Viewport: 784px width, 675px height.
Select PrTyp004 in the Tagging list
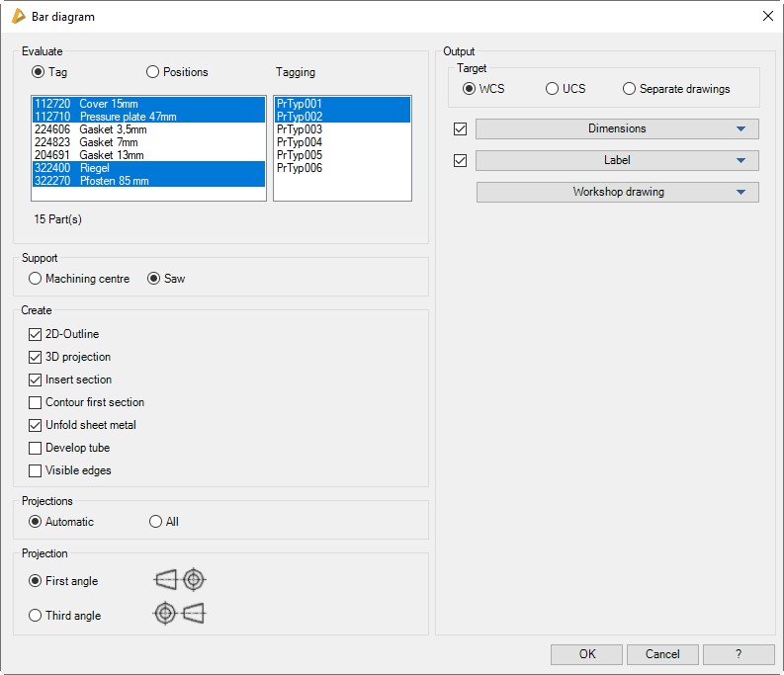[x=300, y=142]
